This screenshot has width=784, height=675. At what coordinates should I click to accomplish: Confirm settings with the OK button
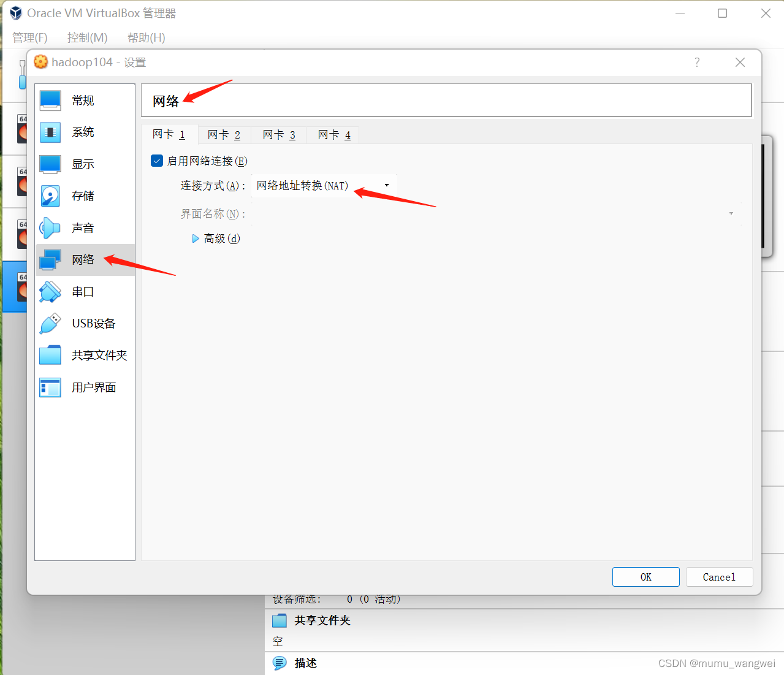pyautogui.click(x=645, y=577)
